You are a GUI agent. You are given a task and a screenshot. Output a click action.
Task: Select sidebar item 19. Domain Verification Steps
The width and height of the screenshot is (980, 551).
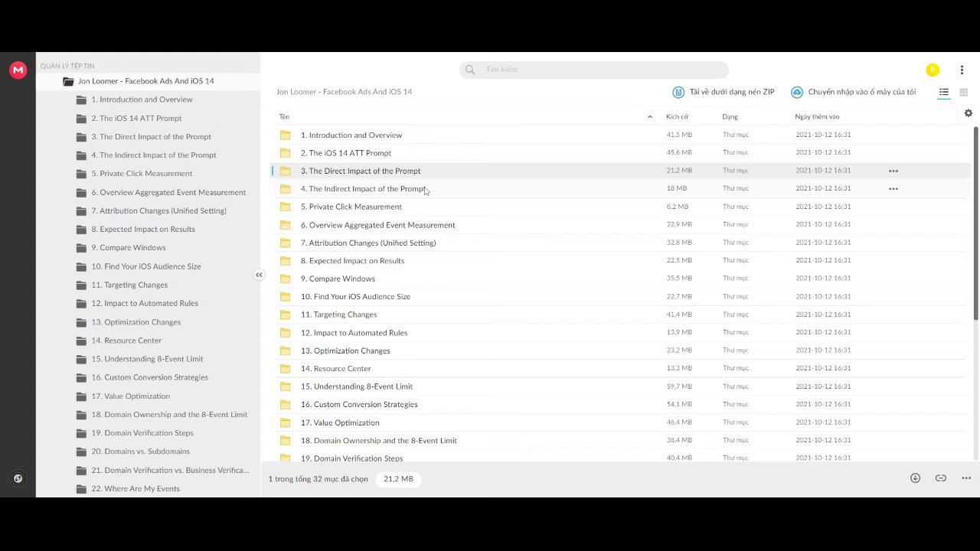point(142,433)
